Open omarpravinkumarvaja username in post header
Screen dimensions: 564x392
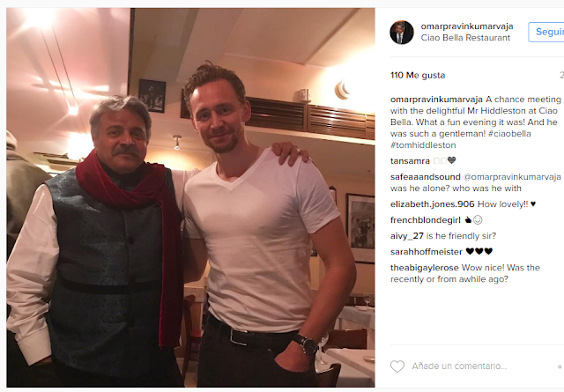tap(467, 26)
